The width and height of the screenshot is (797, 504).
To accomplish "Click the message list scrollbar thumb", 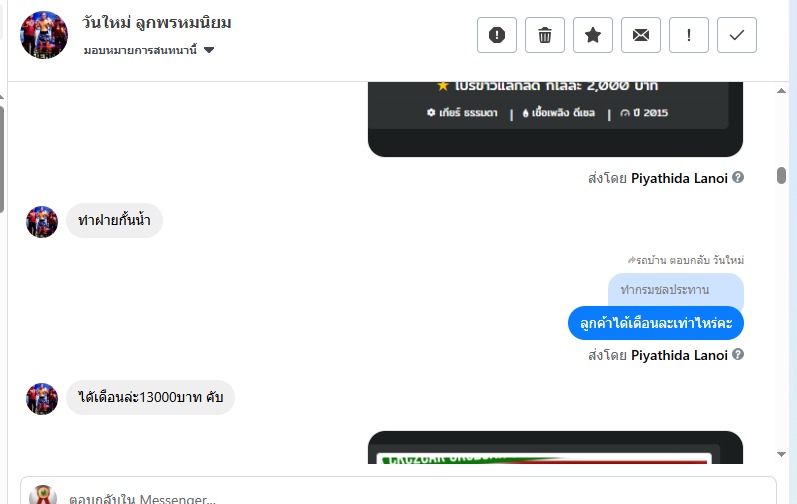I will click(x=781, y=175).
